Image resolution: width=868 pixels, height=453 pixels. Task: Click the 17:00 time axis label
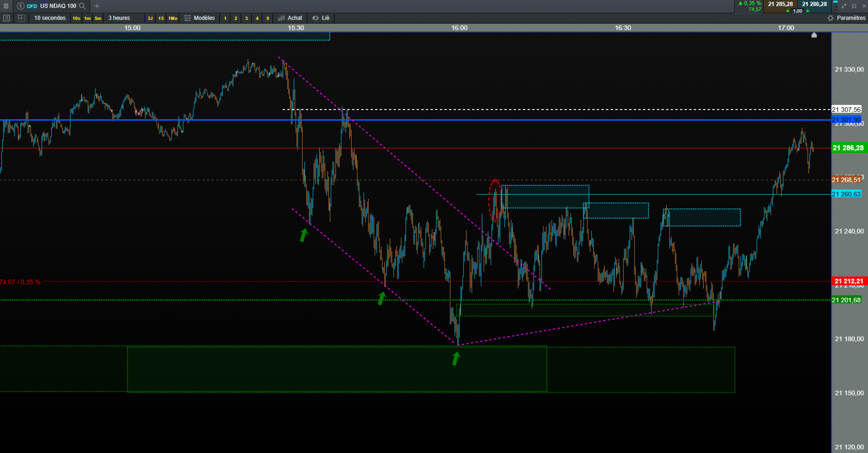(786, 28)
